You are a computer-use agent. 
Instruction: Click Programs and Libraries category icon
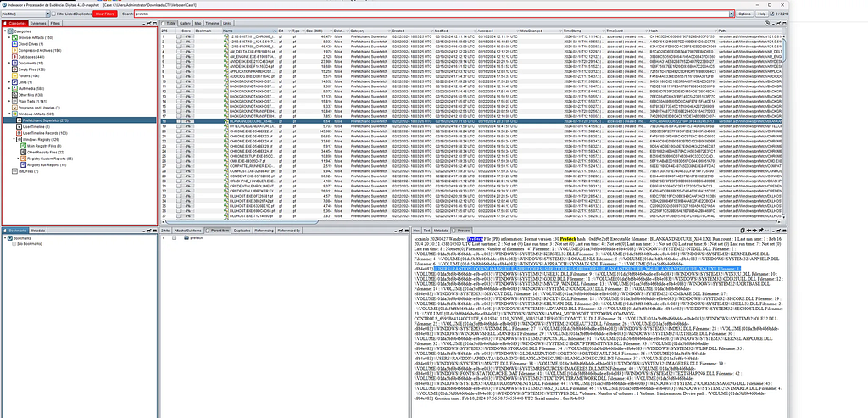point(14,108)
